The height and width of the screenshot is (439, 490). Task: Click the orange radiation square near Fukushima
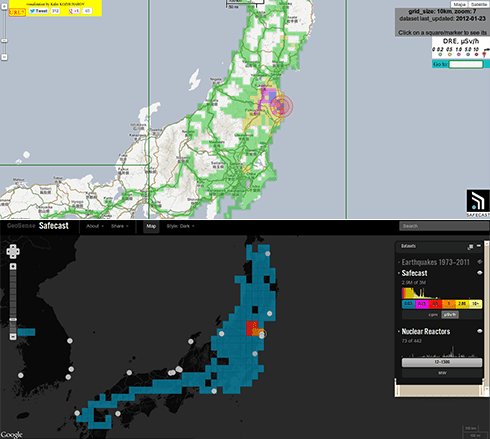tap(257, 332)
